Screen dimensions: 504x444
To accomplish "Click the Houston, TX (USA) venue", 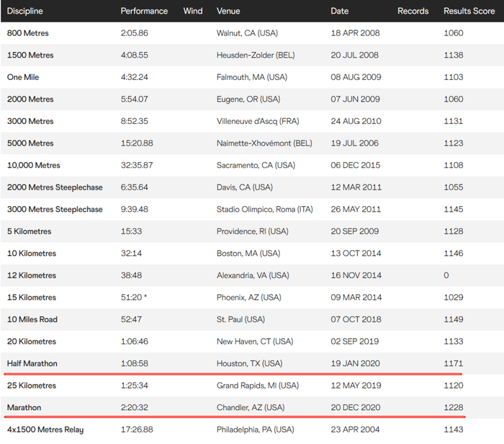I will coord(250,363).
